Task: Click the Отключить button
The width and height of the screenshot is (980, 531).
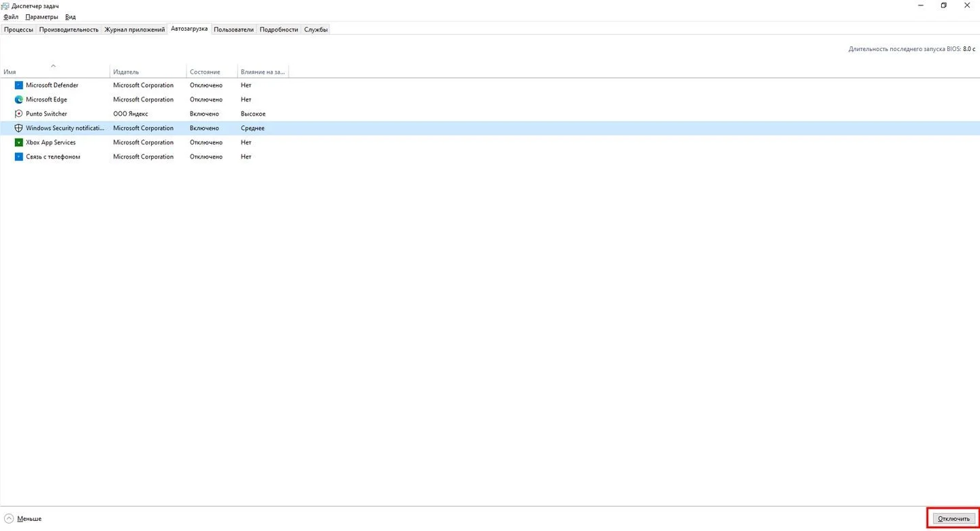Action: 953,518
